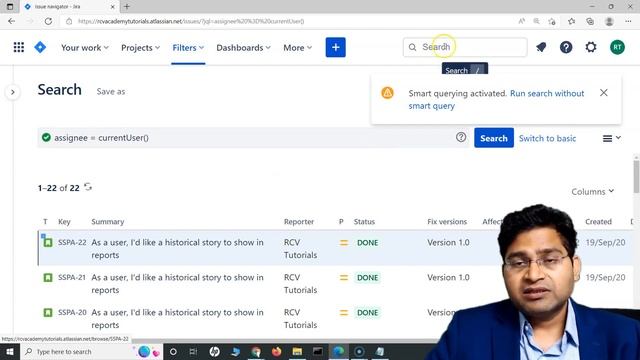This screenshot has width=640, height=360.
Task: Open the Dashboards menu
Action: (243, 48)
